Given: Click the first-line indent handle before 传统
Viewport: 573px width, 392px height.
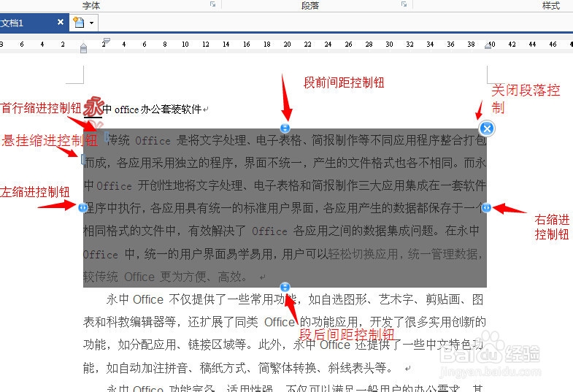Looking at the screenshot, I should pyautogui.click(x=107, y=137).
